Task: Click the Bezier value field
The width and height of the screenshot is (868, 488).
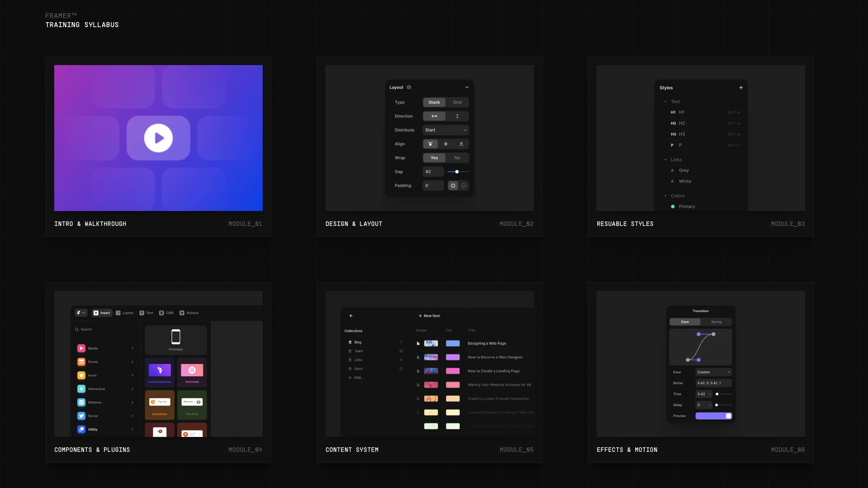Action: pos(713,383)
